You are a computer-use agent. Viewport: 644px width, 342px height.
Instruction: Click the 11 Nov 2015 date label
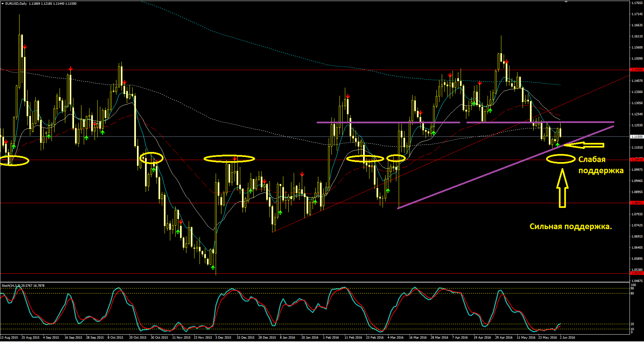click(181, 337)
